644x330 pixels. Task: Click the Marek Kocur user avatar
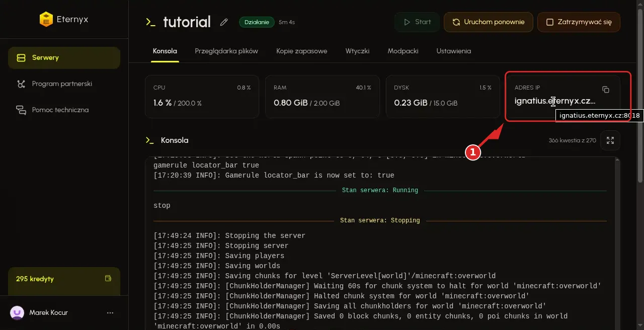pos(17,313)
